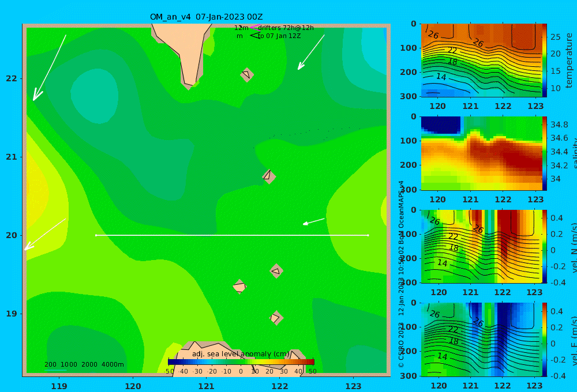
Task: Click latitude label 22 on main map axis
Action: click(12, 78)
